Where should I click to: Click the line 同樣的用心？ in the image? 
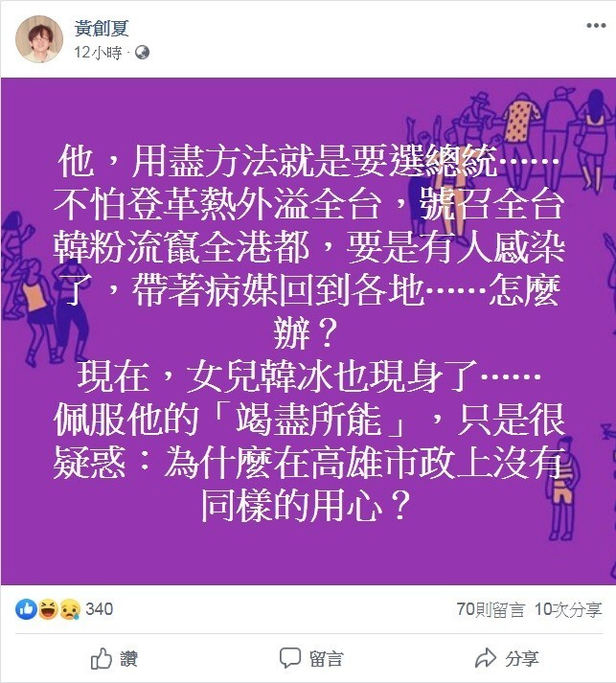[306, 505]
